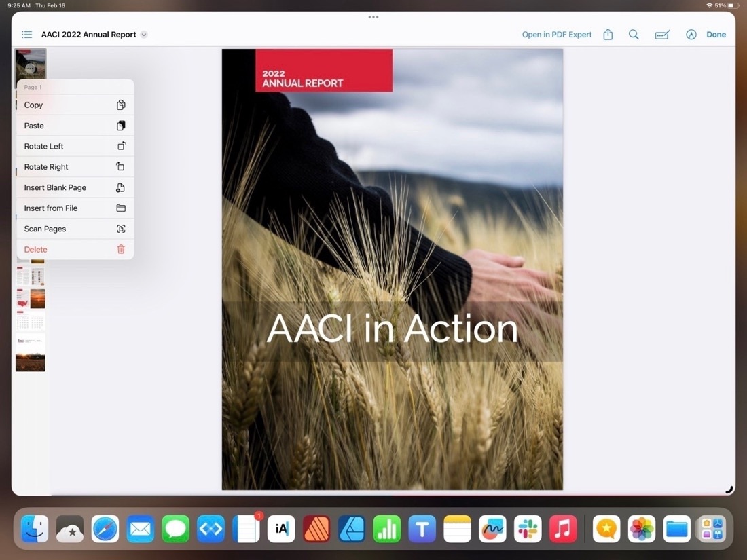The image size is (747, 560).
Task: Tap the Share icon next to PDF Expert
Action: pyautogui.click(x=607, y=34)
